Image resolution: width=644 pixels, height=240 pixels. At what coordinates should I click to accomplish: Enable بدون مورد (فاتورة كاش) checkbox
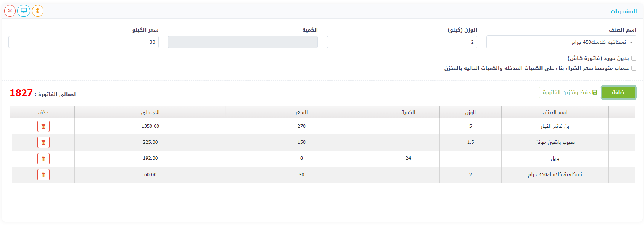point(634,58)
